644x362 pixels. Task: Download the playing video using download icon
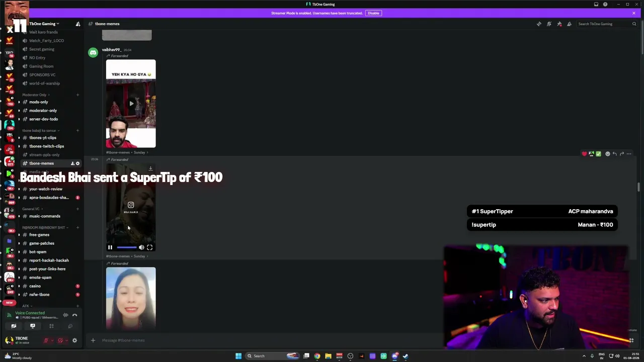tap(150, 168)
